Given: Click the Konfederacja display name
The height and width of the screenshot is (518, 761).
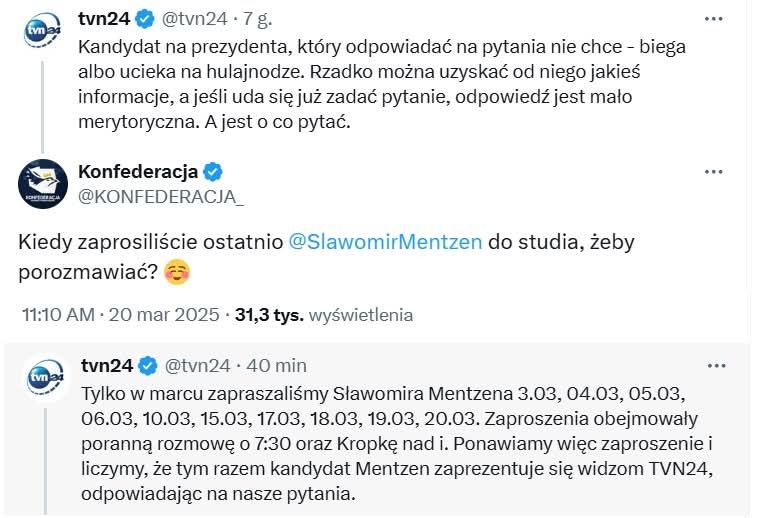Looking at the screenshot, I should (138, 171).
